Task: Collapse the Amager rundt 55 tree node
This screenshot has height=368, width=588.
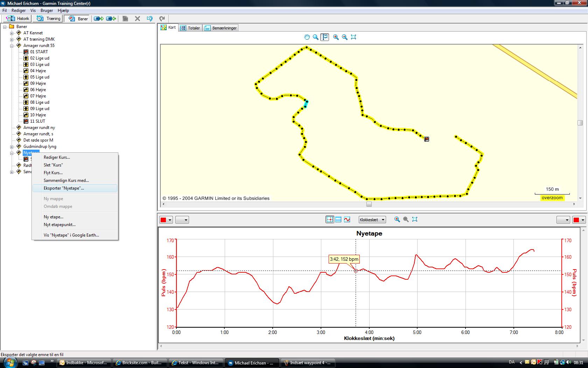Action: (12, 46)
